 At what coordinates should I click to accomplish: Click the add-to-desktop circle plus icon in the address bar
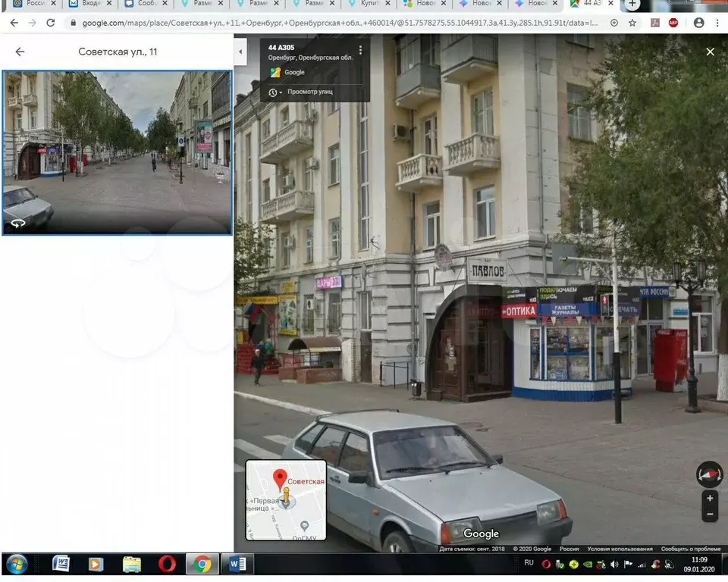click(614, 23)
